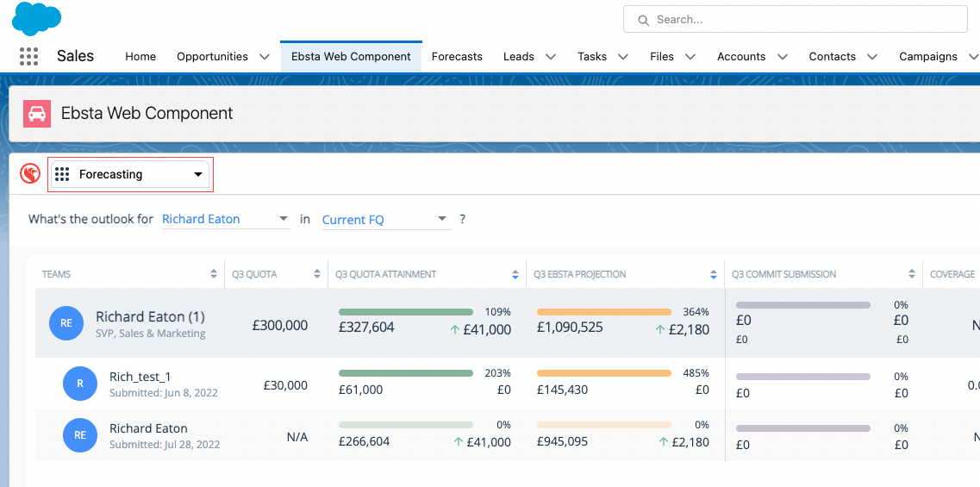The image size is (980, 487).
Task: Click the pink car Ebsta Web Component icon
Action: click(x=36, y=113)
